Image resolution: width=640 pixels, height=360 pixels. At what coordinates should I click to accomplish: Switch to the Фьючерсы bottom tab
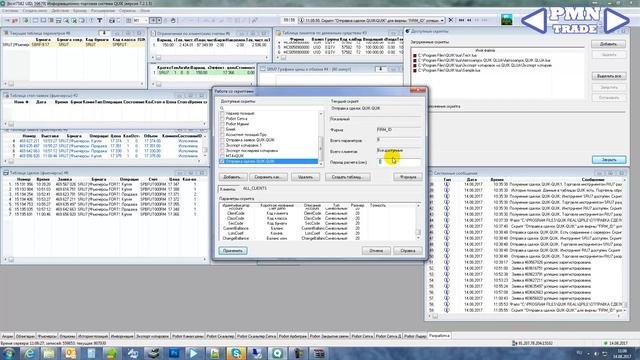click(x=47, y=336)
